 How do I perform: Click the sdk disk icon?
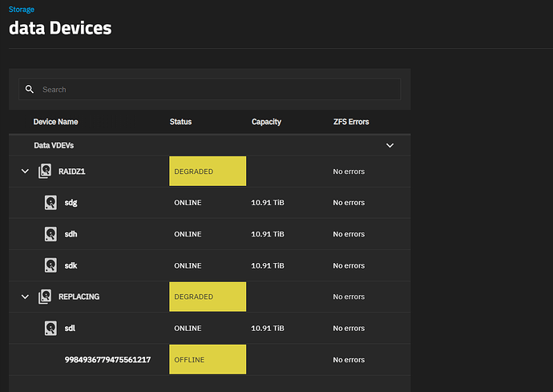pyautogui.click(x=50, y=265)
